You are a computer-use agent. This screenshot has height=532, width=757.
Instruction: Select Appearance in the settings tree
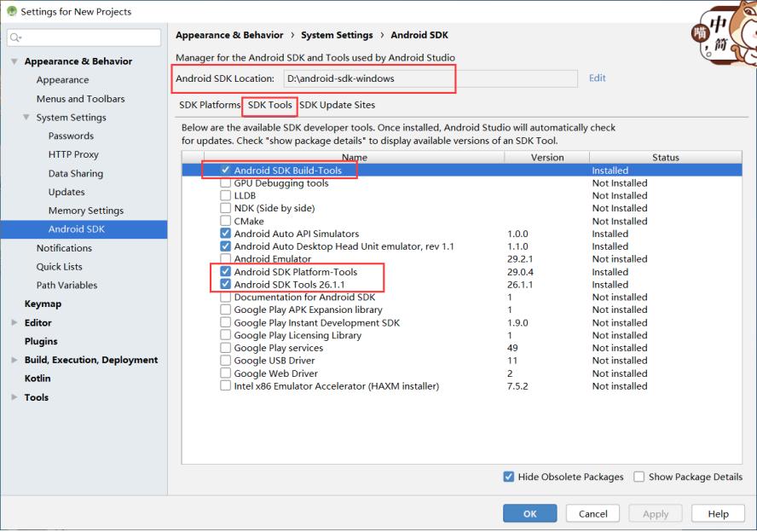click(62, 79)
